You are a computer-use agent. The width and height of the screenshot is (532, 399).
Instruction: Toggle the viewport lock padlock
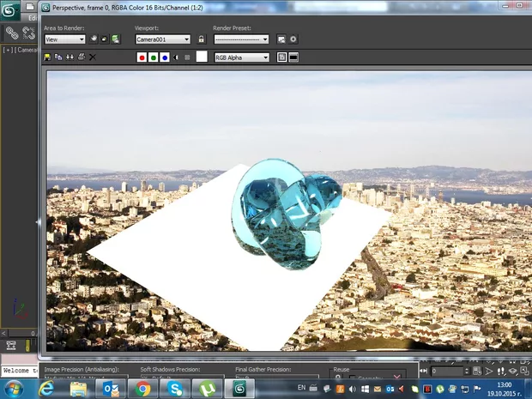202,39
